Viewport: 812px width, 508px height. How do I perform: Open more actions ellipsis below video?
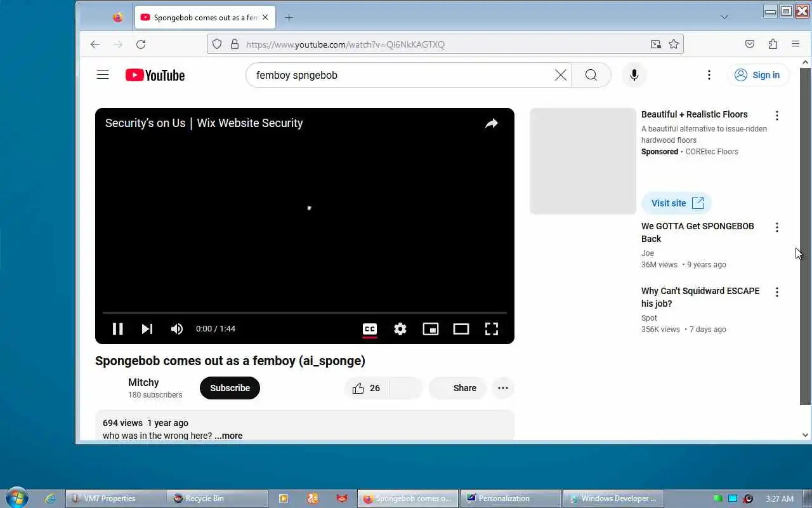point(503,388)
